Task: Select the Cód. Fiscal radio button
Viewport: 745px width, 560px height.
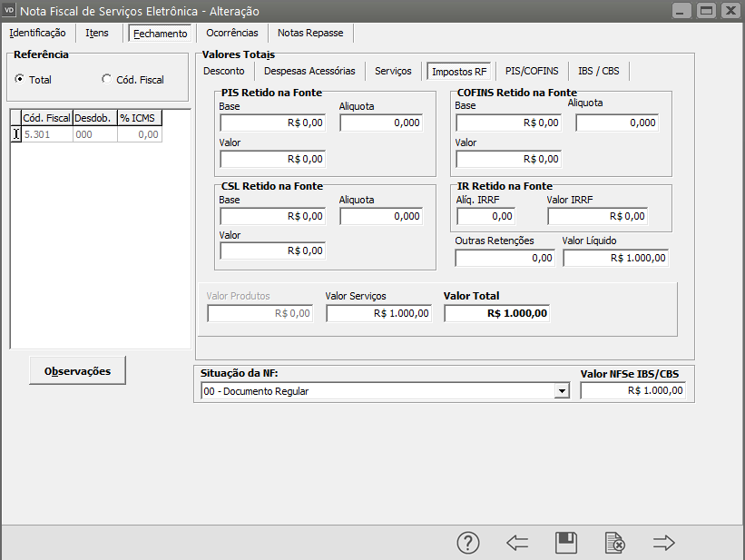Action: [x=107, y=79]
